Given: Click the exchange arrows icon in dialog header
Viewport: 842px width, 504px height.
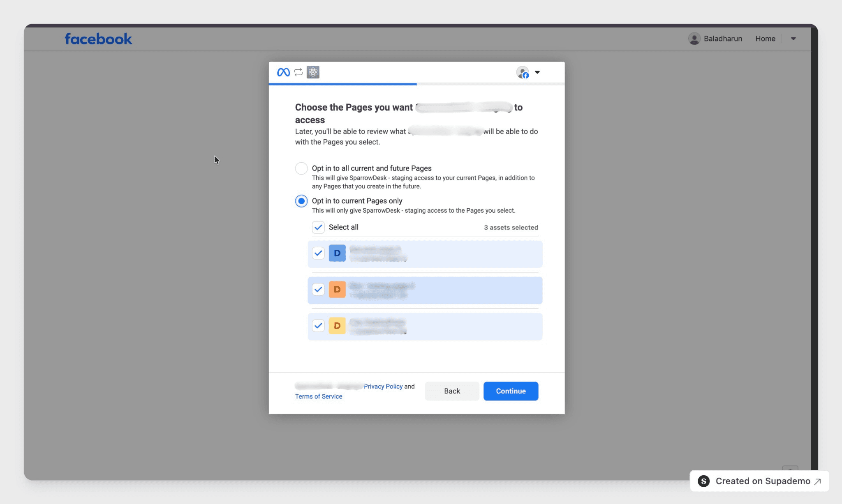Looking at the screenshot, I should (x=298, y=72).
